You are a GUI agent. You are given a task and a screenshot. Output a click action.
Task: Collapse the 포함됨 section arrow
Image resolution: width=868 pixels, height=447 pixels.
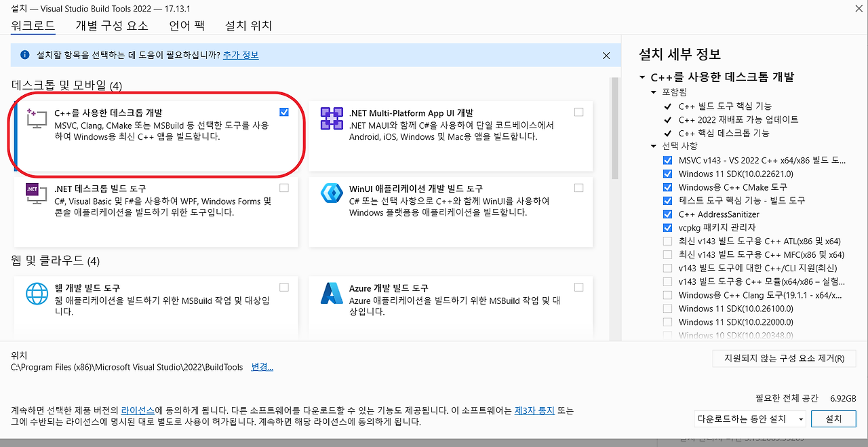point(654,92)
